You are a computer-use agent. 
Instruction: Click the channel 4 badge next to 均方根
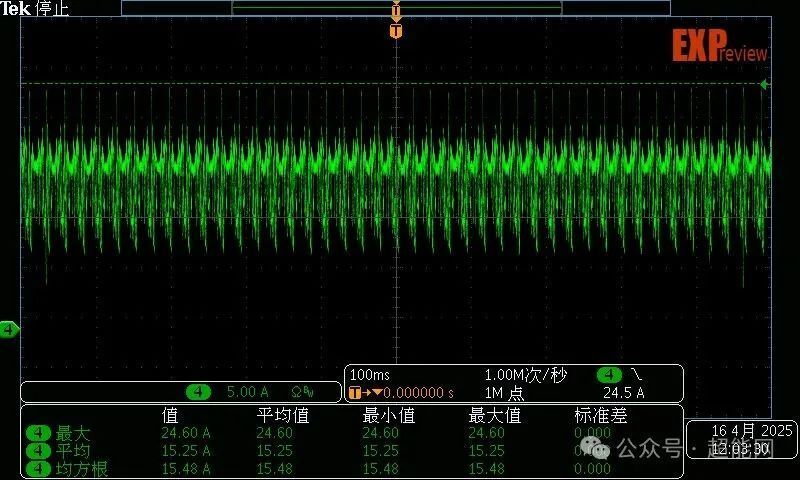click(x=38, y=468)
